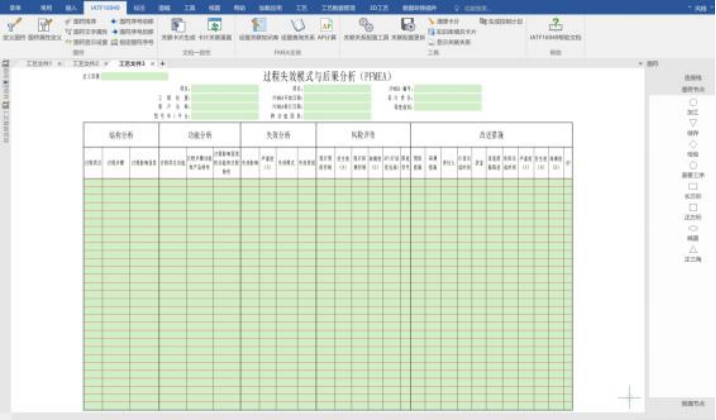Open 图符属性定义 tool
Screen dimensions: 716x420
[44, 24]
